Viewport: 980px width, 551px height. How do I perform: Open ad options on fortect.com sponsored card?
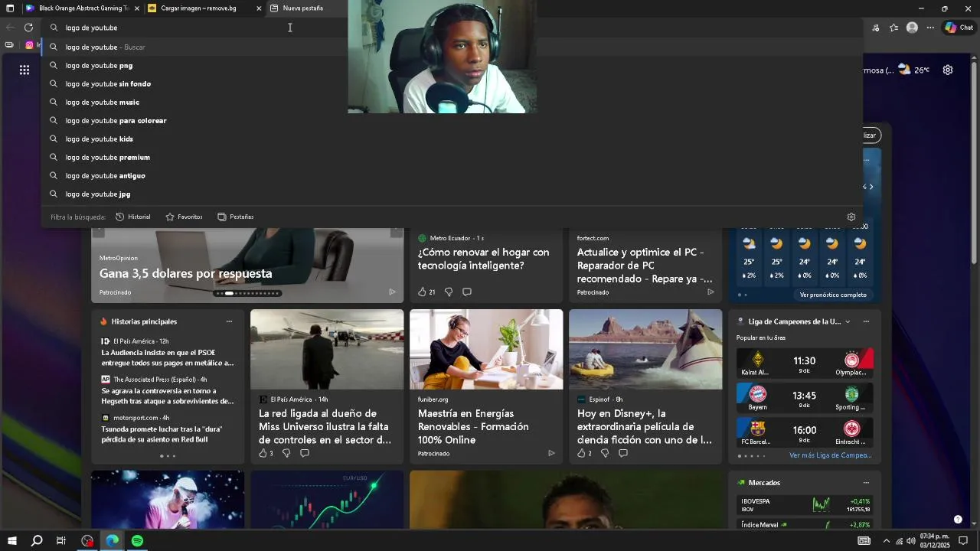[710, 292]
